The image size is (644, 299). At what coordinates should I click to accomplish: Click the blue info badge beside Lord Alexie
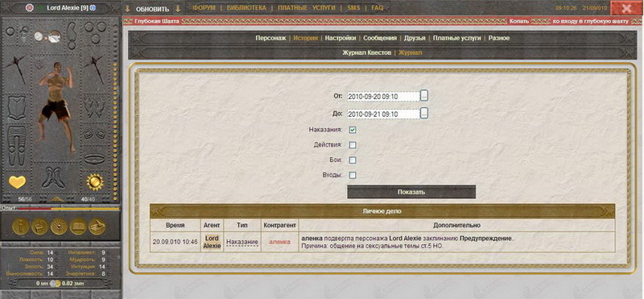click(93, 8)
